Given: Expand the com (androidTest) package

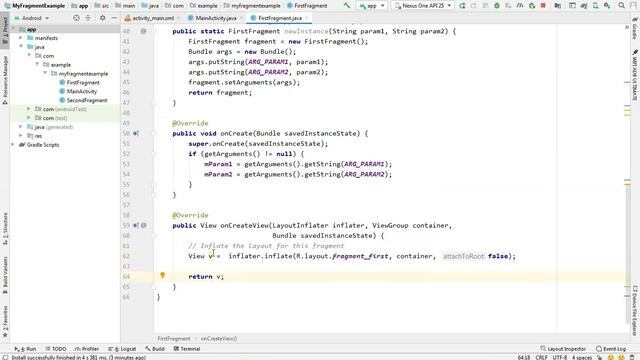Looking at the screenshot, I should [29, 109].
